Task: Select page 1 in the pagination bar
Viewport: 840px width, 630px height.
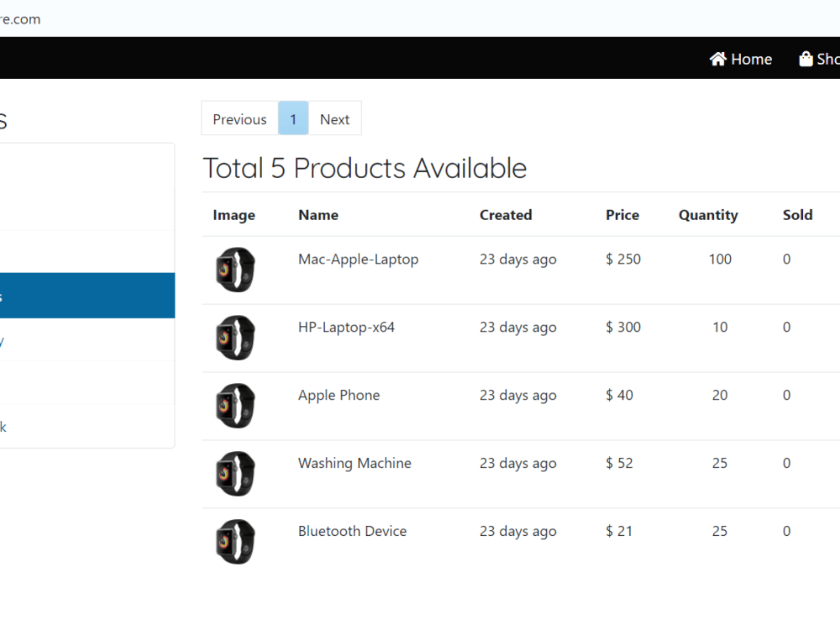Action: click(x=293, y=118)
